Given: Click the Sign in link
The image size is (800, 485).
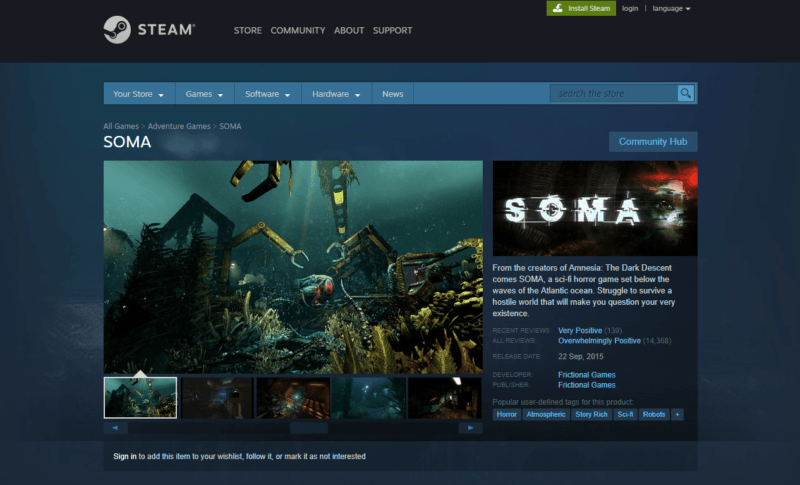Looking at the screenshot, I should [x=124, y=456].
